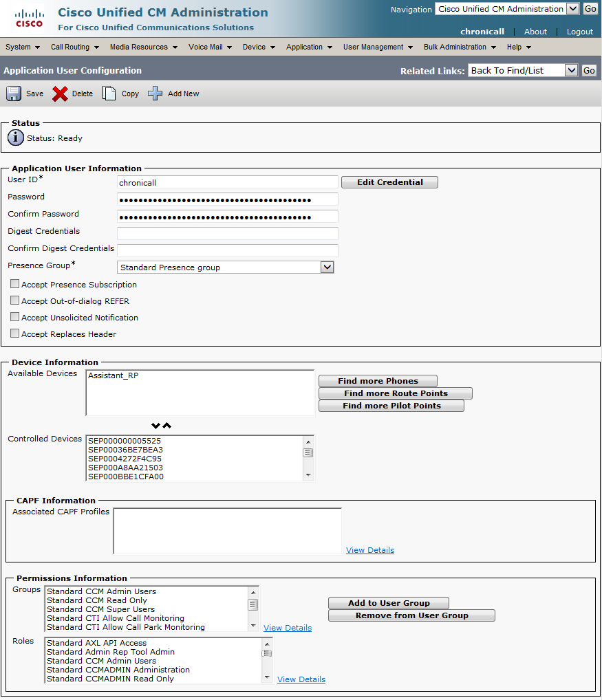This screenshot has width=602, height=700.
Task: Check Accept Out-of-dialog REFER
Action: [x=14, y=300]
